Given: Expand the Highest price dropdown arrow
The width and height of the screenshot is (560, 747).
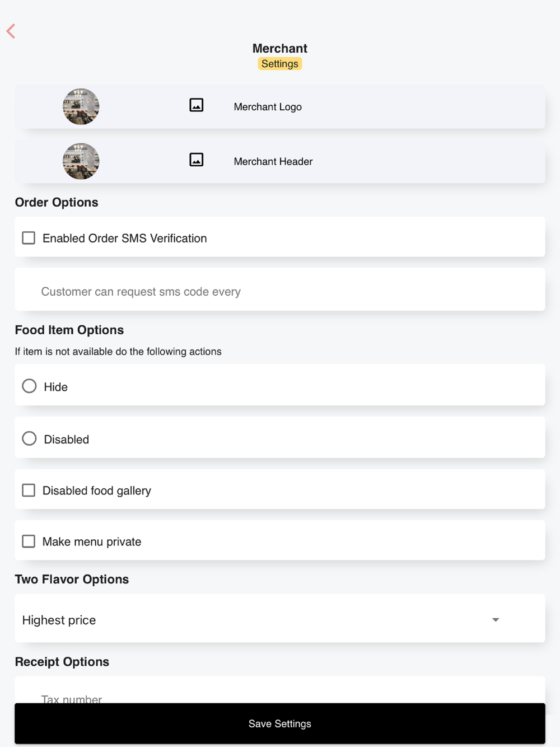Looking at the screenshot, I should click(x=496, y=620).
